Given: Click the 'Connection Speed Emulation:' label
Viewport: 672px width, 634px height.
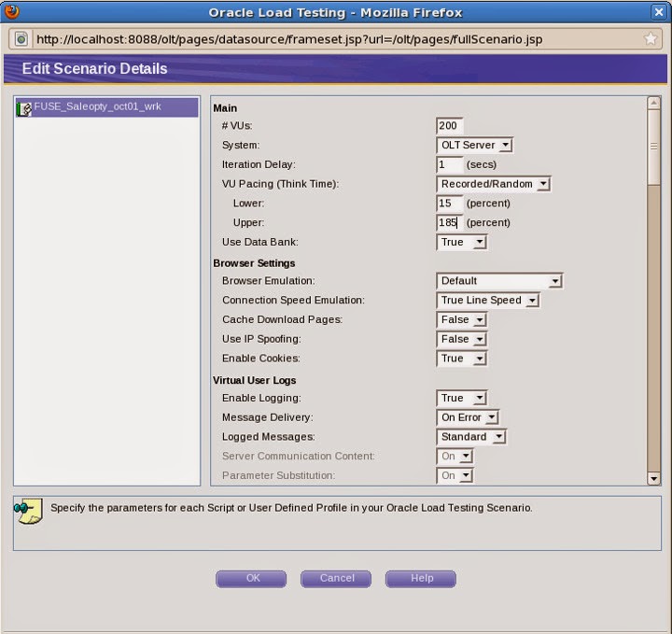Looking at the screenshot, I should pos(294,300).
